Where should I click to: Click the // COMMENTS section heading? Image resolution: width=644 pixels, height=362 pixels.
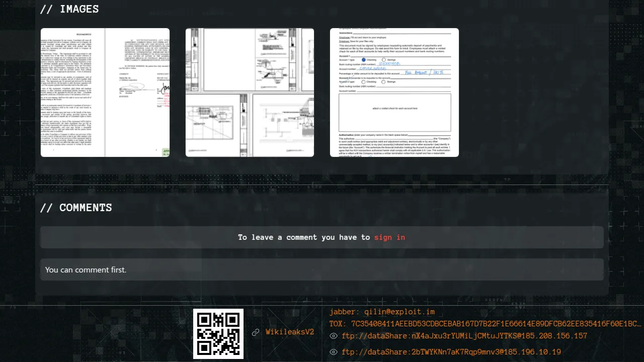(76, 208)
